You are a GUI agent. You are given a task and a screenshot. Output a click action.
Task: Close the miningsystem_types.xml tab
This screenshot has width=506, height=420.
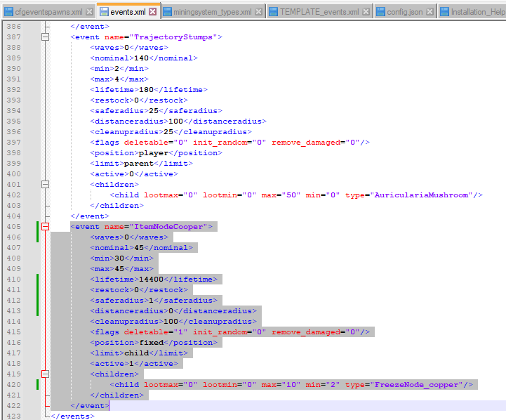coord(259,12)
